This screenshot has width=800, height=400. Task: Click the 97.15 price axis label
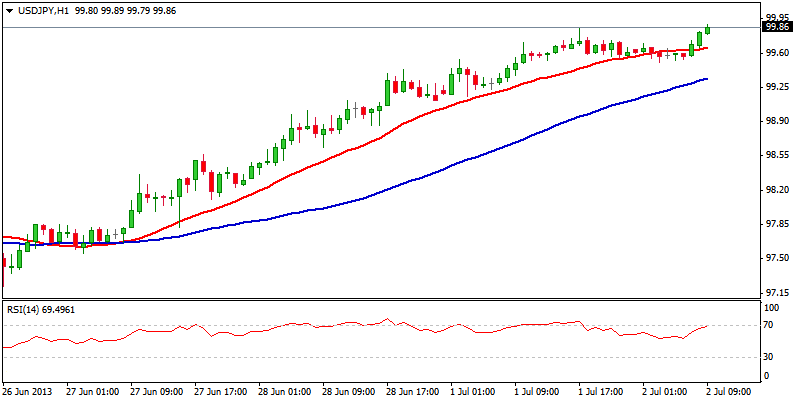(x=776, y=293)
